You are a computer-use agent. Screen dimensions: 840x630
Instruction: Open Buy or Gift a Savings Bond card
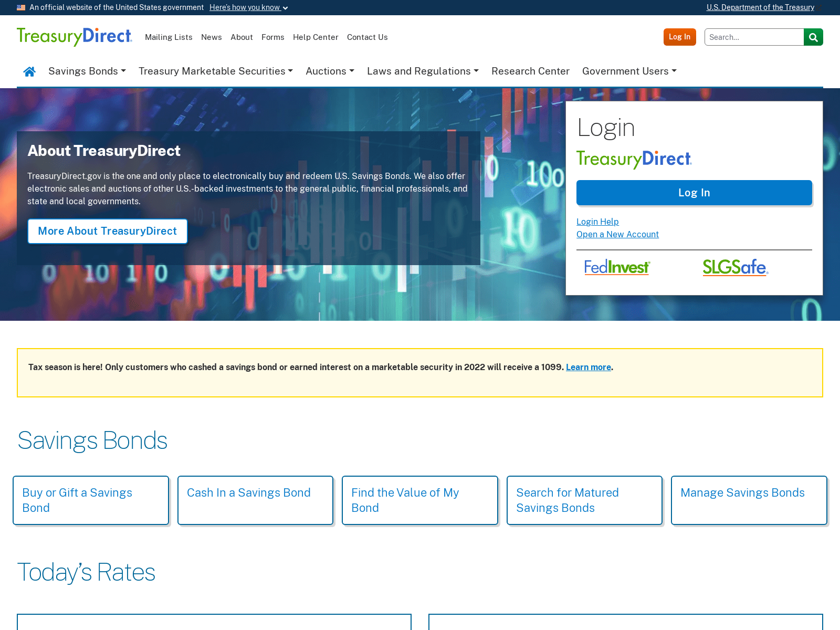tap(91, 500)
